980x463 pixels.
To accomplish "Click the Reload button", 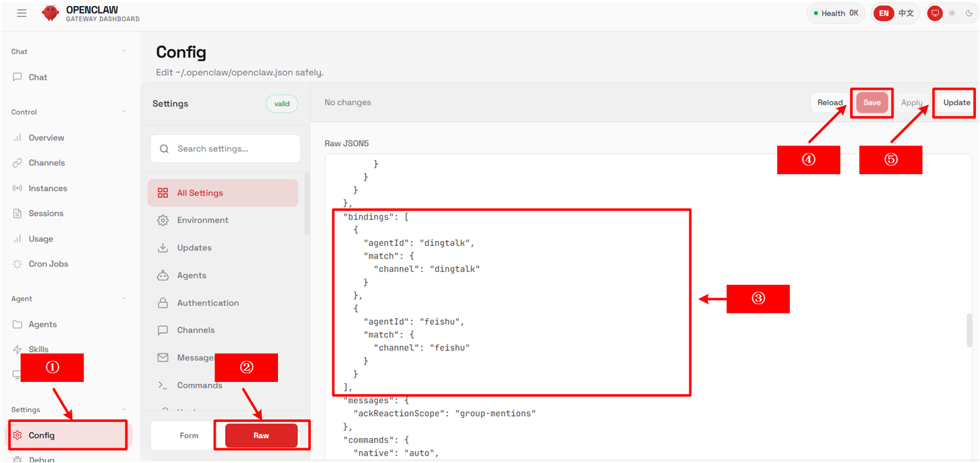I will 830,103.
